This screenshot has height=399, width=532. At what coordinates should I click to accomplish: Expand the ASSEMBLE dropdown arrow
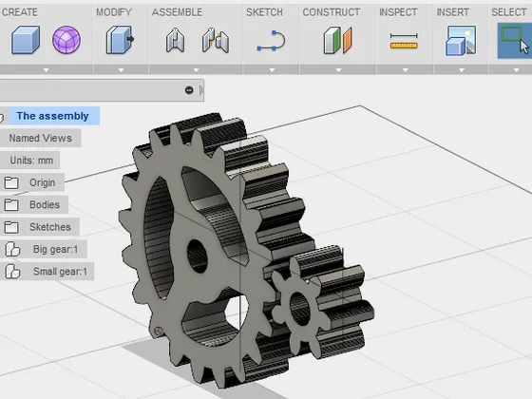(x=196, y=70)
